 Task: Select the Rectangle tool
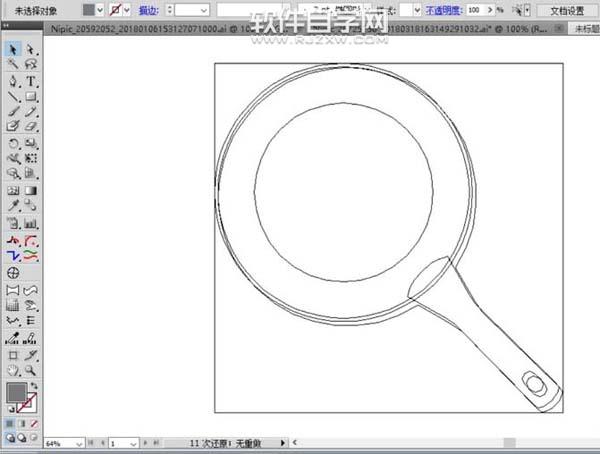point(31,96)
